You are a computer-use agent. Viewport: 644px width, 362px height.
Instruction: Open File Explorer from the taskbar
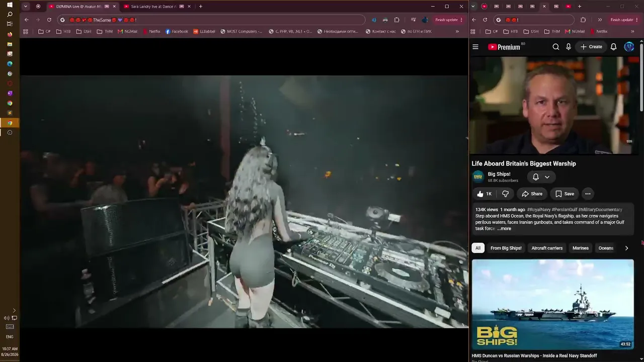click(x=10, y=44)
